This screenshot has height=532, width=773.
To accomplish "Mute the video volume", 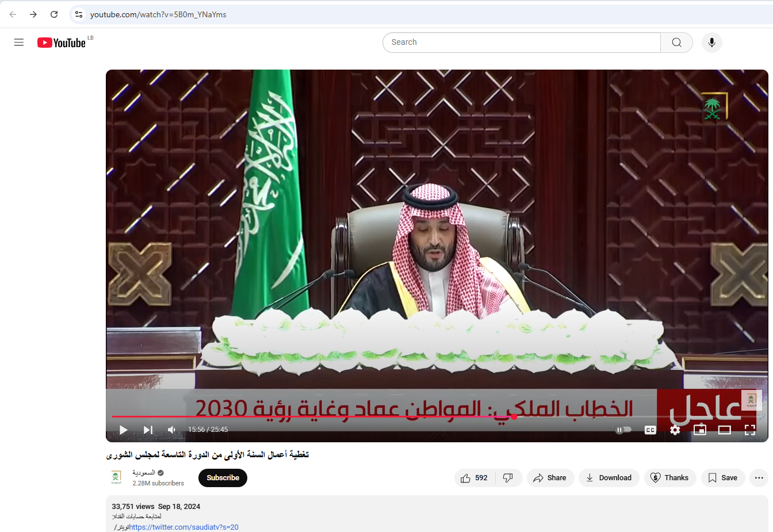I will point(171,430).
